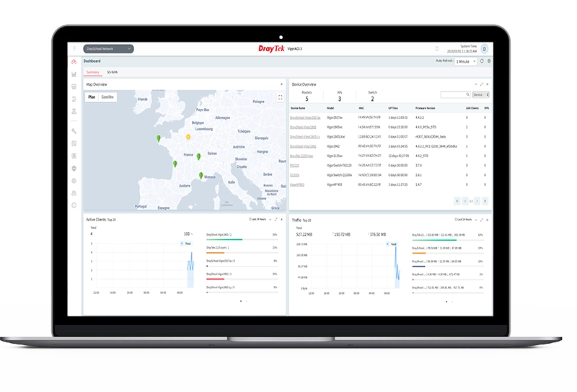Click the yellow map pin near Paris
Screen dimensions: 577x392
(188, 137)
